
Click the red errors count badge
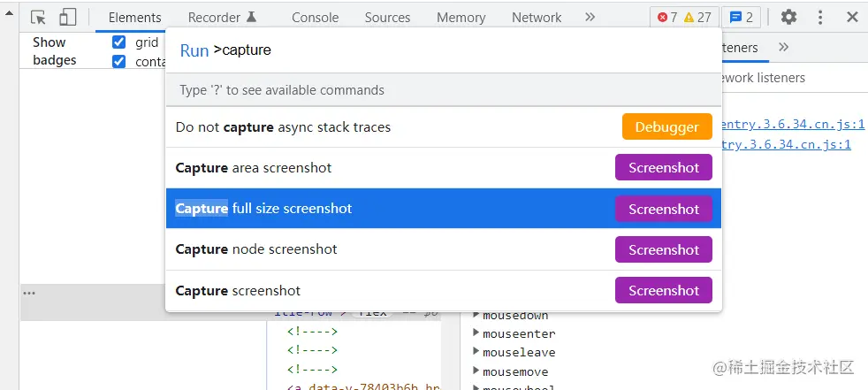coord(667,17)
